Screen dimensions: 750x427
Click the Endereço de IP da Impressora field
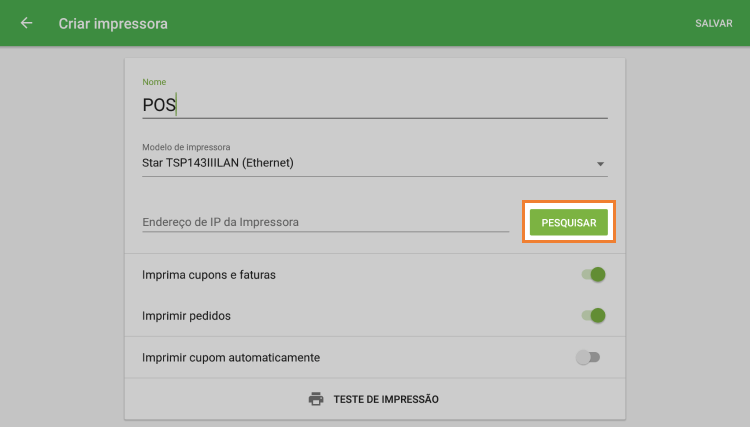pos(325,222)
